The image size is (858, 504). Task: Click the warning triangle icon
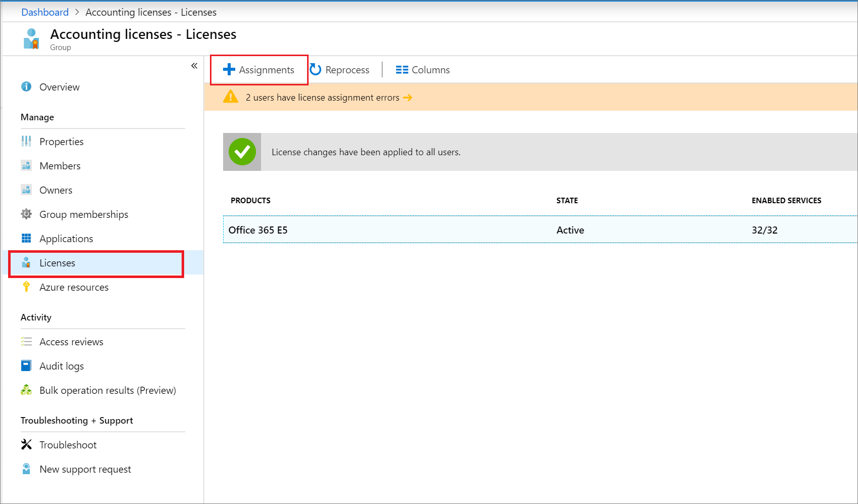(231, 97)
